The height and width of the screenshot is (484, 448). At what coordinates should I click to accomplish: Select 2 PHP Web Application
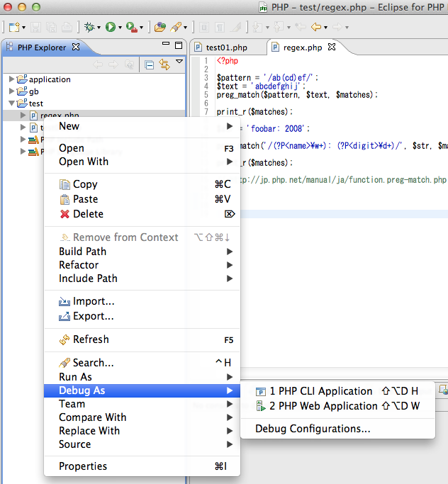[x=337, y=406]
